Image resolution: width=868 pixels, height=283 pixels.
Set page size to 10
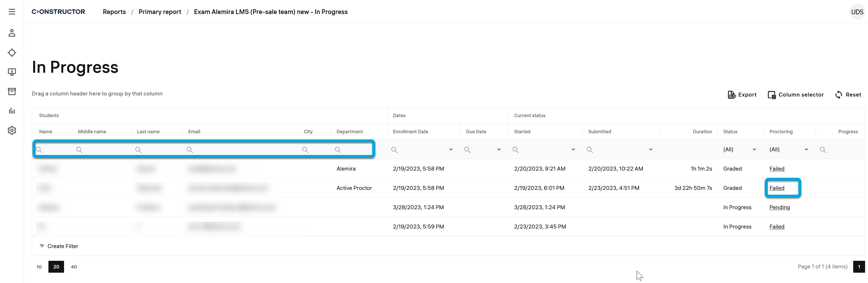point(39,267)
